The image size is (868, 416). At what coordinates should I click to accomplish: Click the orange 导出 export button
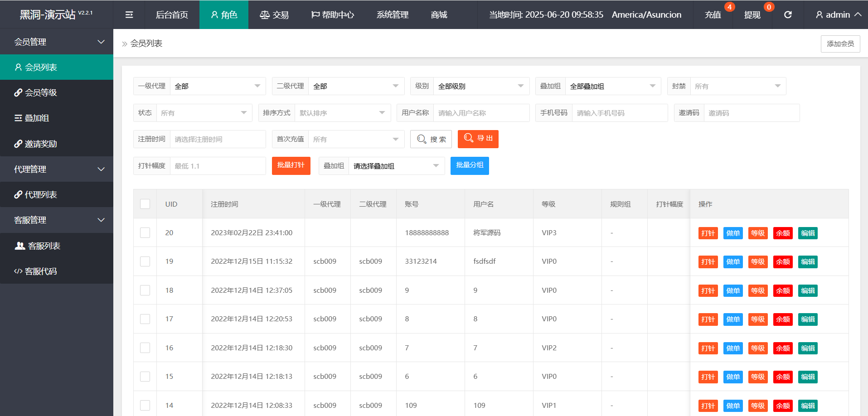[478, 139]
